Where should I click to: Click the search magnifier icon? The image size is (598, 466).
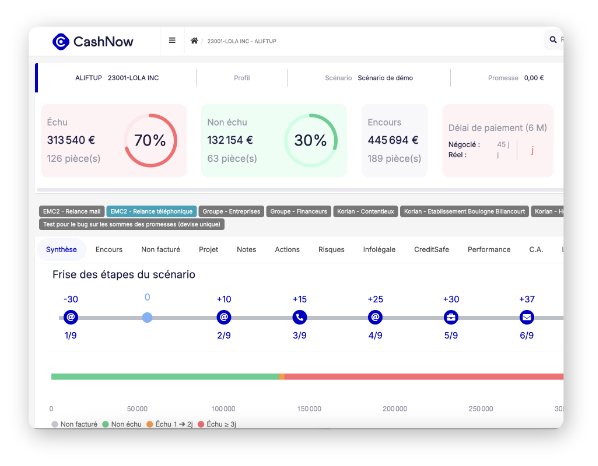click(553, 40)
